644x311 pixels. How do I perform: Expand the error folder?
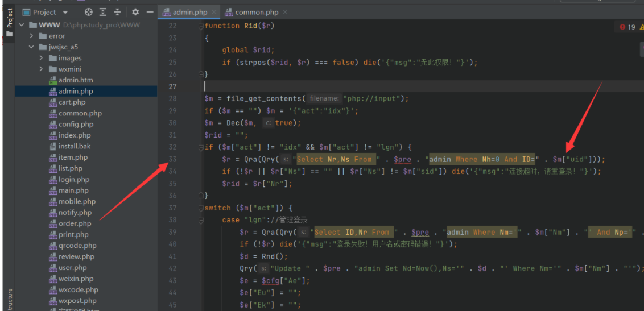(31, 36)
